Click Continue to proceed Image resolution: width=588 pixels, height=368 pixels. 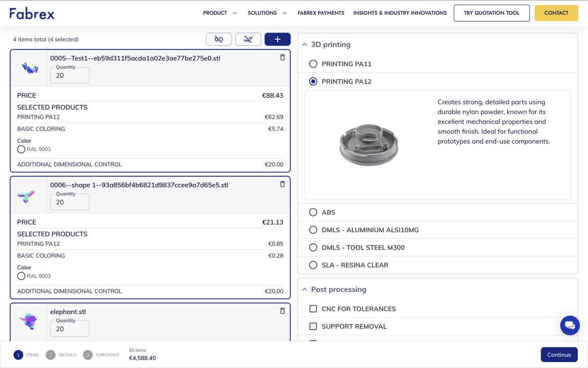559,355
